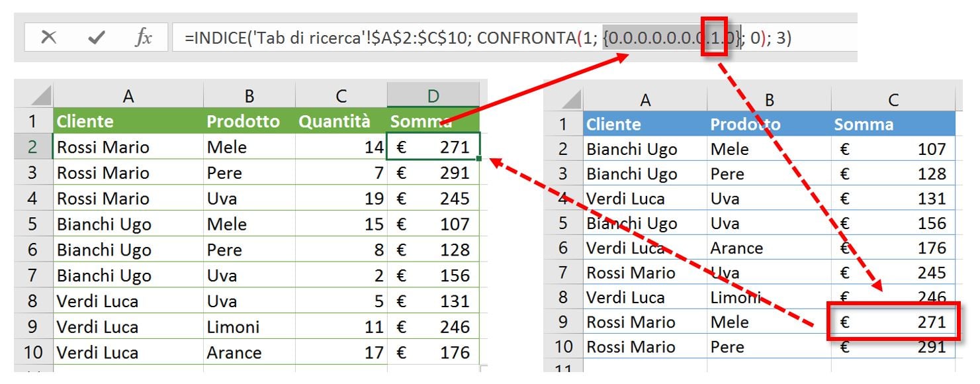The width and height of the screenshot is (980, 384).
Task: Cancel the formula edit with X icon
Action: coord(48,38)
